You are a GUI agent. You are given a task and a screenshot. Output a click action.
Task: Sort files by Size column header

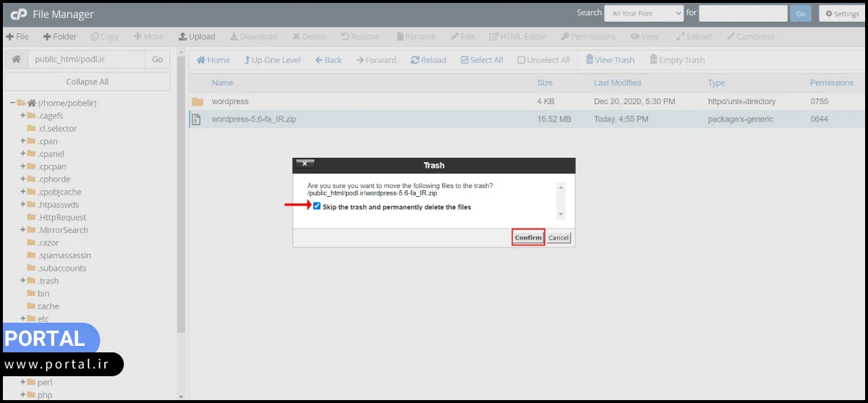pos(545,82)
